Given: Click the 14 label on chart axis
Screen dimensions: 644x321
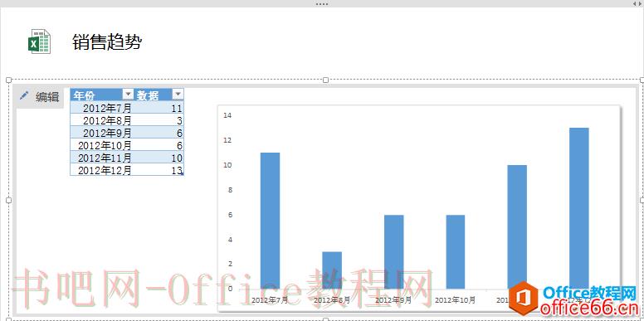Looking at the screenshot, I should (x=227, y=115).
